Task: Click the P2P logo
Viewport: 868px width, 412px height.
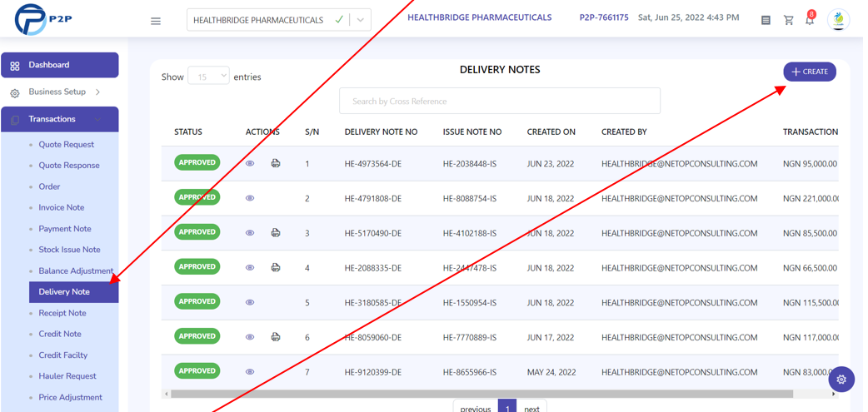Action: click(x=43, y=20)
